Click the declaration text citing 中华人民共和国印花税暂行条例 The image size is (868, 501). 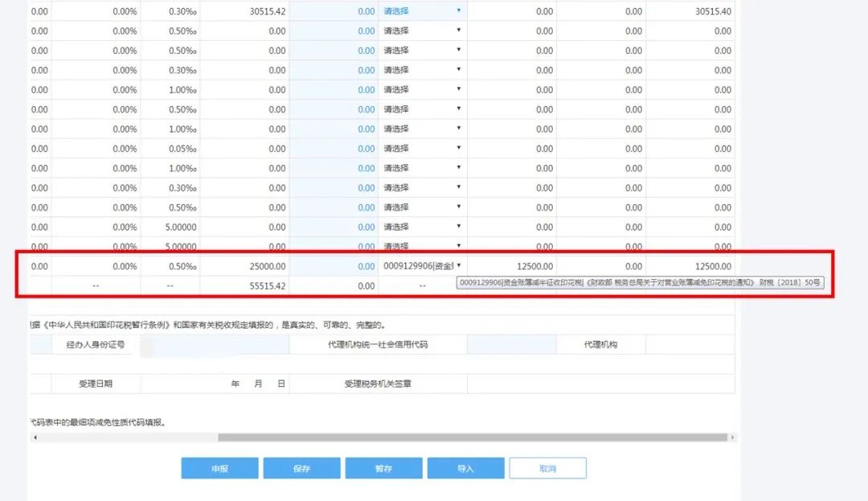pyautogui.click(x=209, y=325)
